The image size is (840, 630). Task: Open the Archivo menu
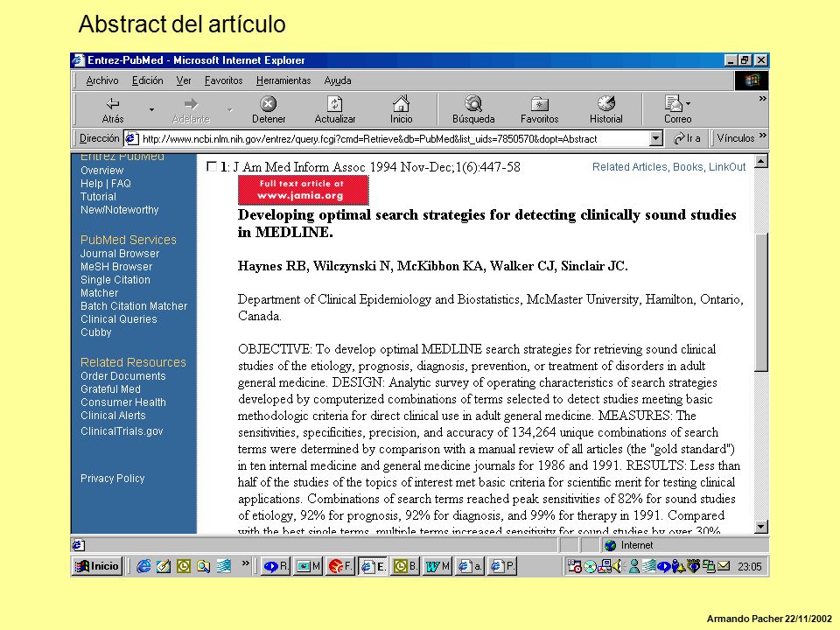click(x=102, y=80)
